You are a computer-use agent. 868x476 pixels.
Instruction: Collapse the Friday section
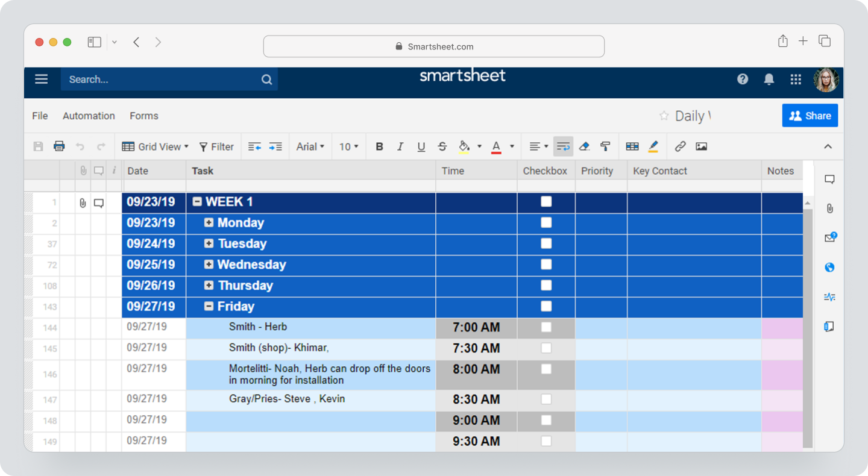(x=208, y=306)
